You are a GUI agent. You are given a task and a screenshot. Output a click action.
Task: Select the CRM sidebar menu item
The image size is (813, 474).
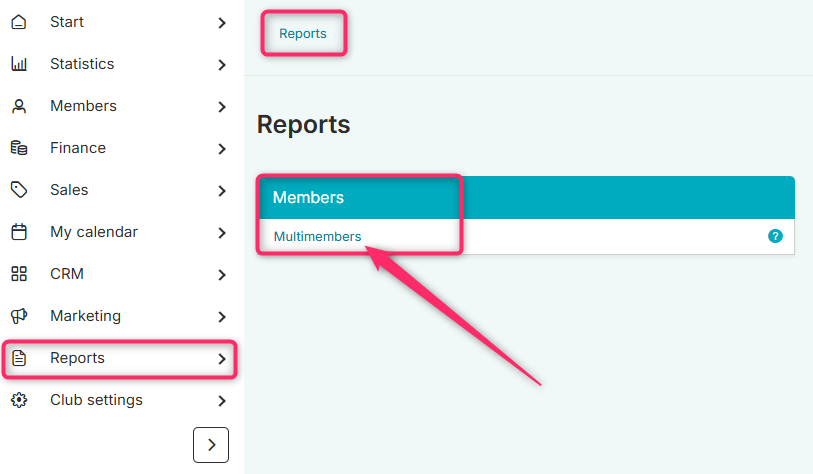coord(120,274)
